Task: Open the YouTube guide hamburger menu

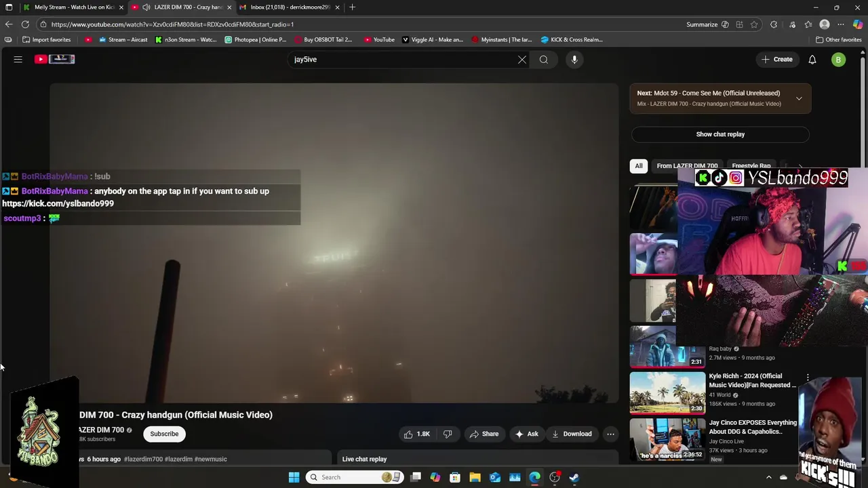Action: click(18, 60)
